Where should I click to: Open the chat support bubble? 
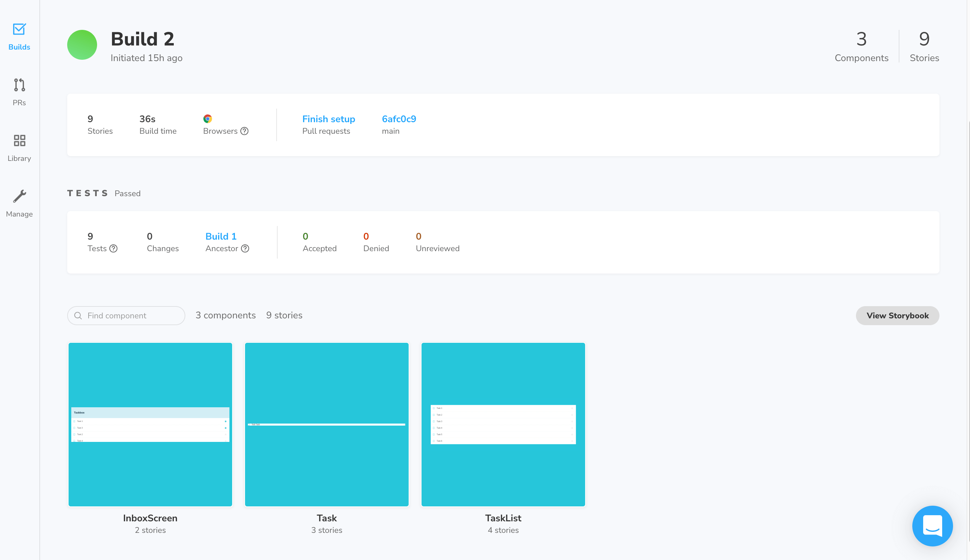click(x=932, y=526)
